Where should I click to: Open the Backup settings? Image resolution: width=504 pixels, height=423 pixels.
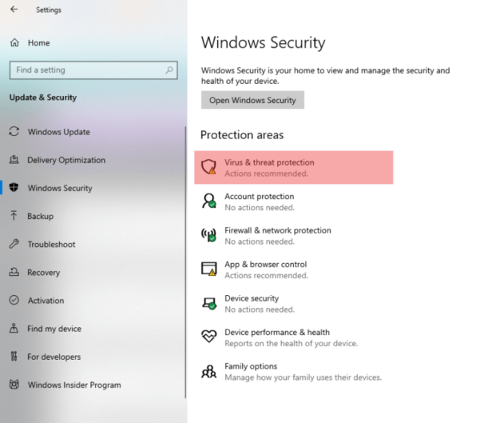coord(40,216)
